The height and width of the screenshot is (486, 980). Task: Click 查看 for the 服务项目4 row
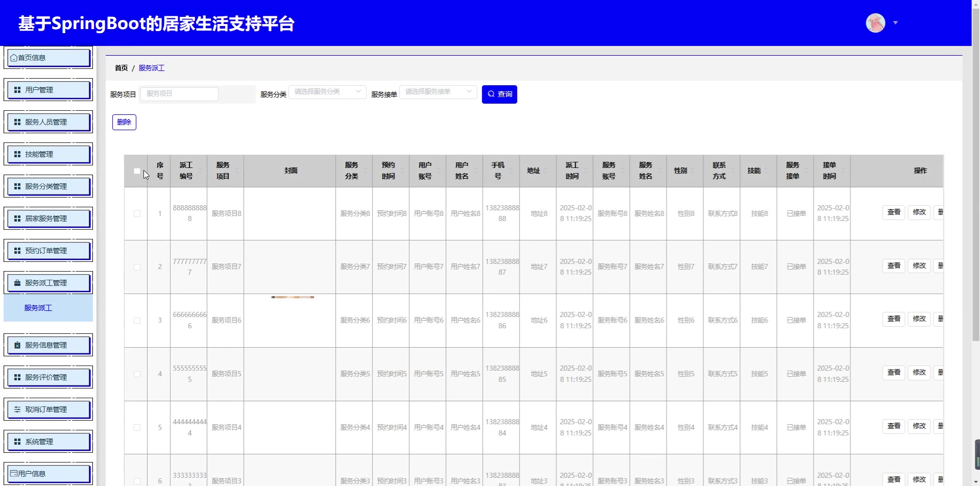(x=894, y=426)
